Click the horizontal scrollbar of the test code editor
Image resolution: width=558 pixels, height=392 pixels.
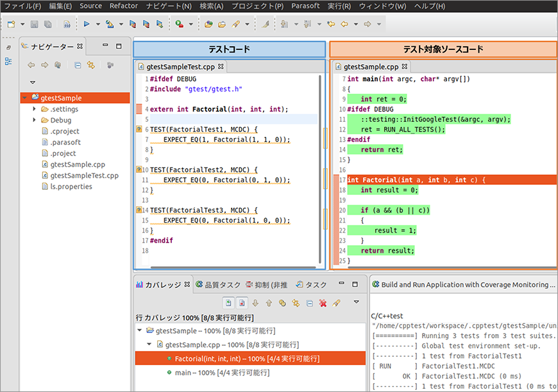[x=233, y=267]
